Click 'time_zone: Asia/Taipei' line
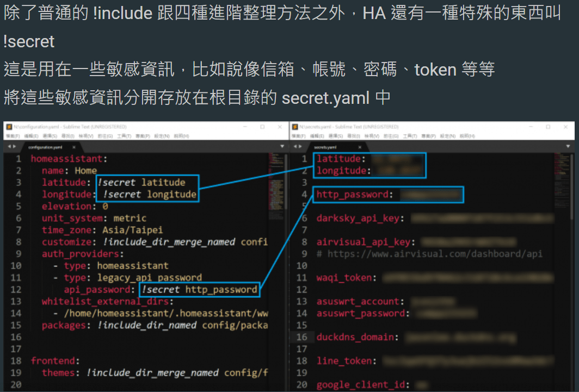The height and width of the screenshot is (392, 579). [102, 230]
